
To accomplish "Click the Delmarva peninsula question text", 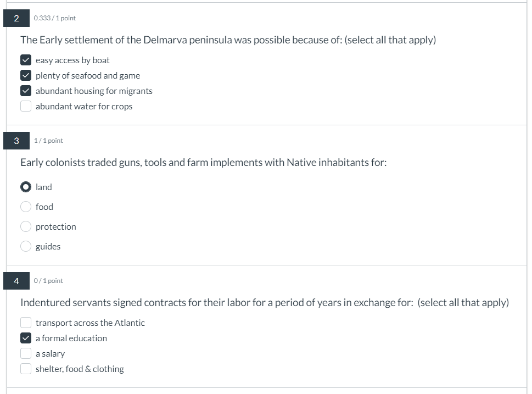I will pos(228,40).
